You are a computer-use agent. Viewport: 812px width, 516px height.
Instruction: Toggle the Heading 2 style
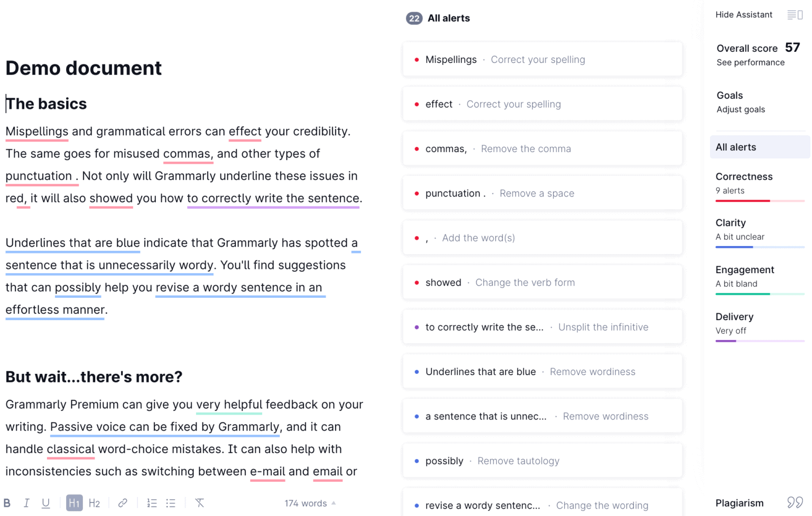coord(94,503)
